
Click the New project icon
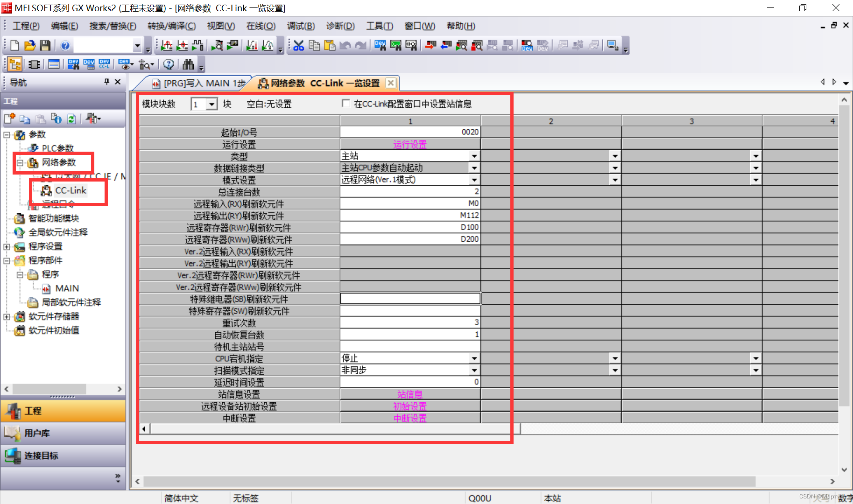[14, 45]
